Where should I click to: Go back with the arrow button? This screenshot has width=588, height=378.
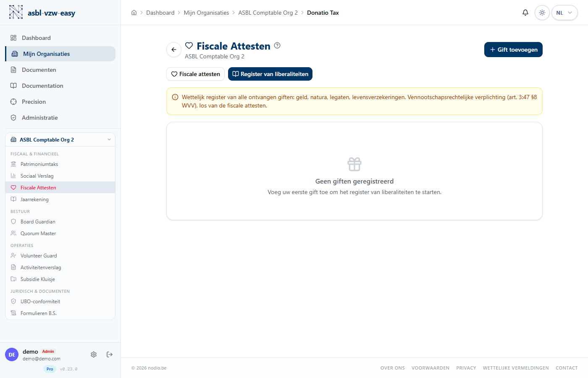(174, 50)
